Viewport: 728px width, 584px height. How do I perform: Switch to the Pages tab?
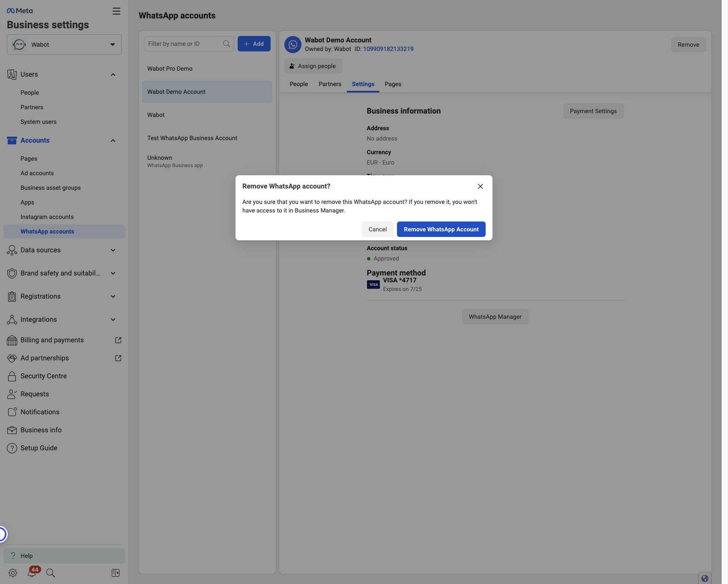(393, 84)
